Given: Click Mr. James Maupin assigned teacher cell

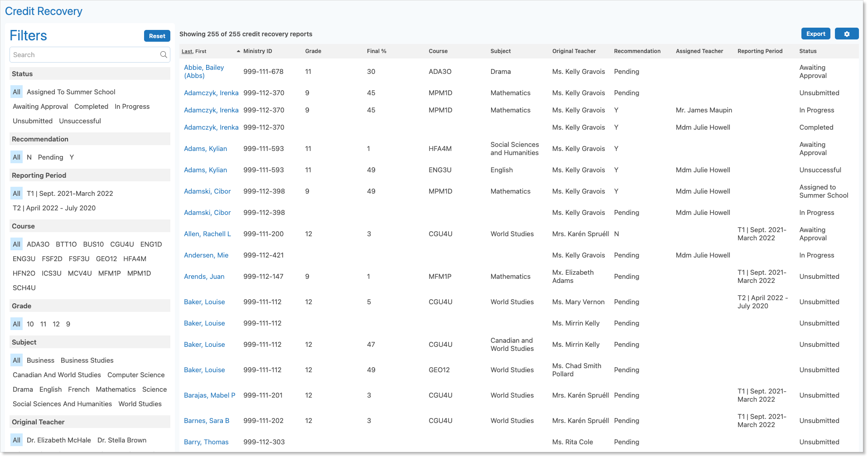Looking at the screenshot, I should pyautogui.click(x=704, y=110).
